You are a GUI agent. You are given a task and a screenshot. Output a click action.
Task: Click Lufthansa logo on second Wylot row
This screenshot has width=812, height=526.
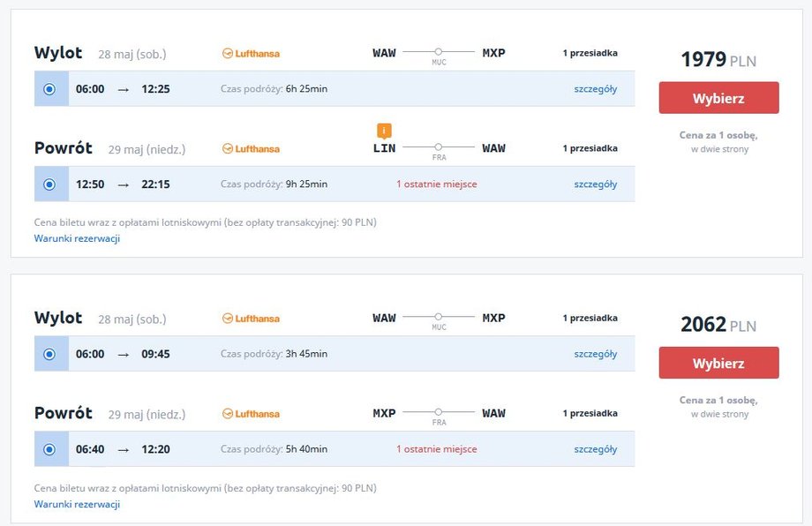tap(251, 319)
